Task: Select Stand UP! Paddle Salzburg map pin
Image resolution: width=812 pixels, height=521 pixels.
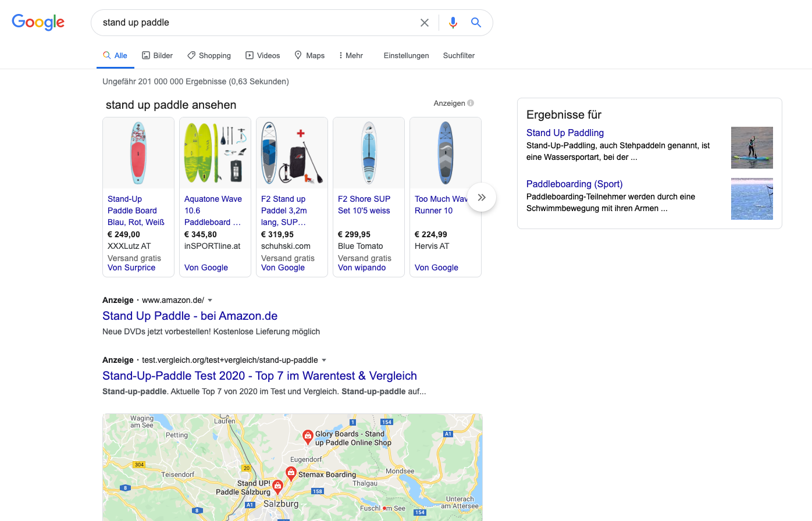Action: [278, 486]
